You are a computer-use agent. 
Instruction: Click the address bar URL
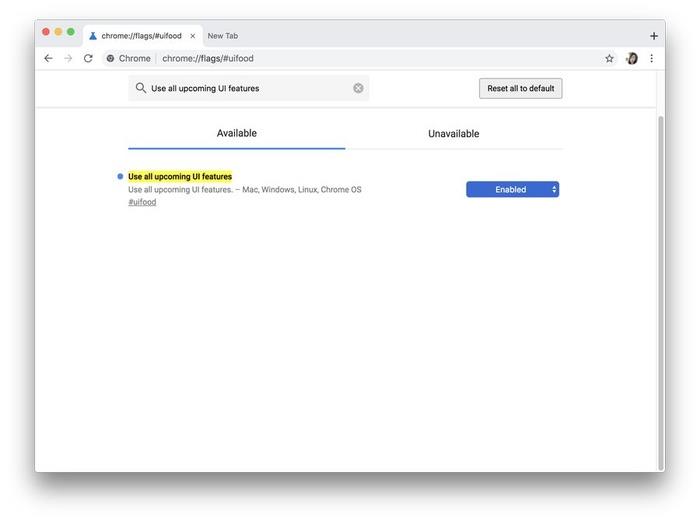pyautogui.click(x=208, y=59)
